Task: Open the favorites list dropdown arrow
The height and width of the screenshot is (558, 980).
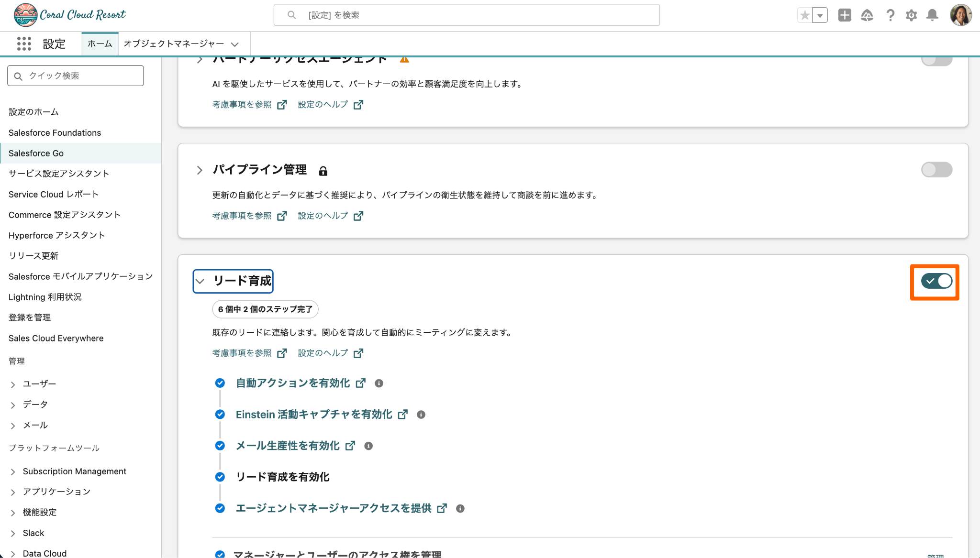Action: coord(820,15)
